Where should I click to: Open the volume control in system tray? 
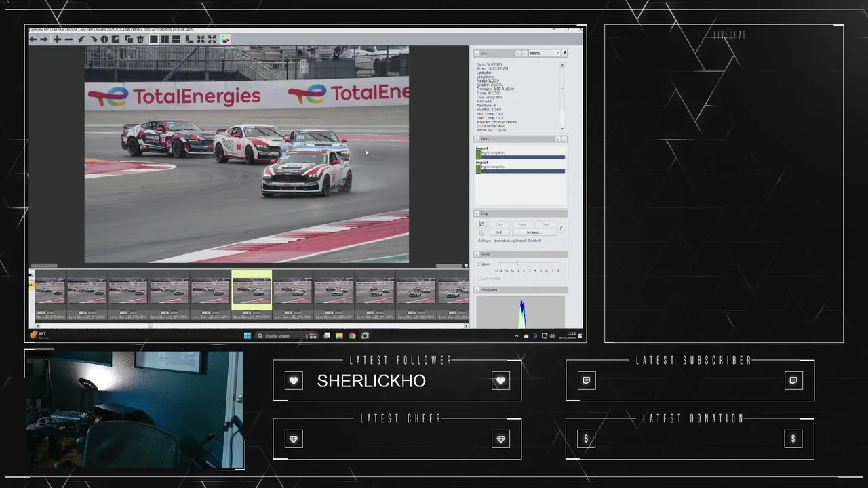point(551,335)
